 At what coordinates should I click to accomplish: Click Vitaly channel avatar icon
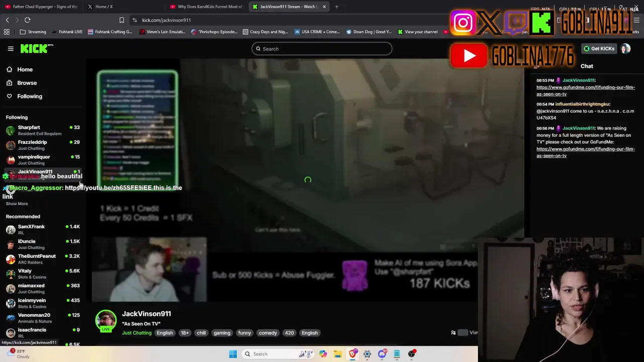point(11,274)
